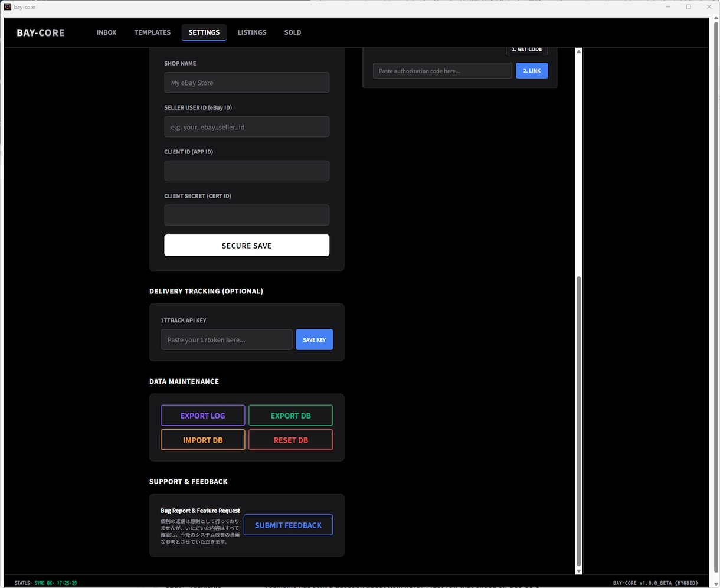Click the DATA MAINTENANCE heading

[184, 381]
